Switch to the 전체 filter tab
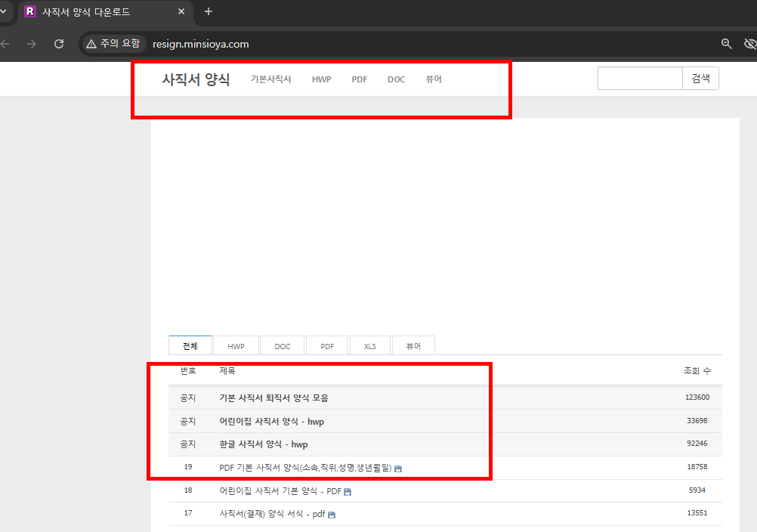Viewport: 757px width, 532px height. coord(190,345)
